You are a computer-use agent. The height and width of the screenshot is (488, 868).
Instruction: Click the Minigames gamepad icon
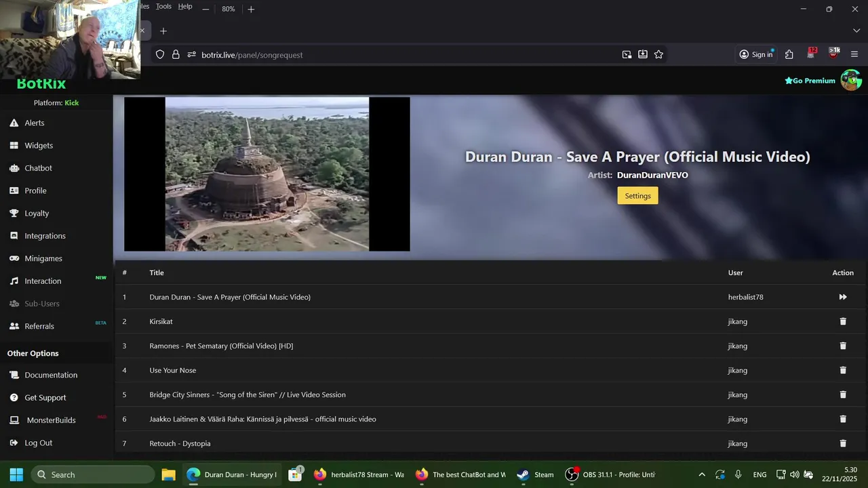coord(14,258)
